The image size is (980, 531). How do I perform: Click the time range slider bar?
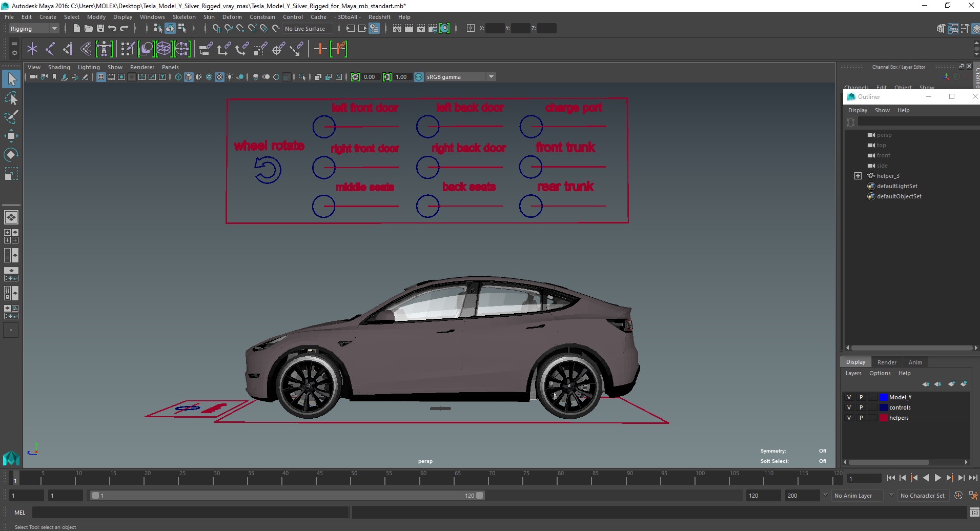(287, 496)
